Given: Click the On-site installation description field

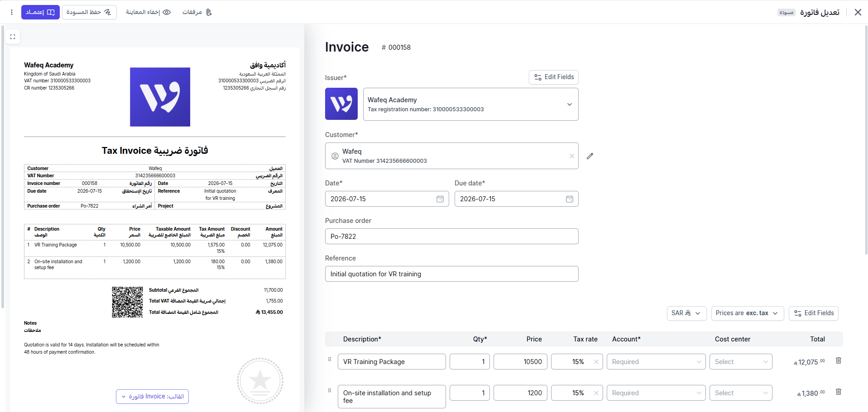Looking at the screenshot, I should click(x=392, y=397).
